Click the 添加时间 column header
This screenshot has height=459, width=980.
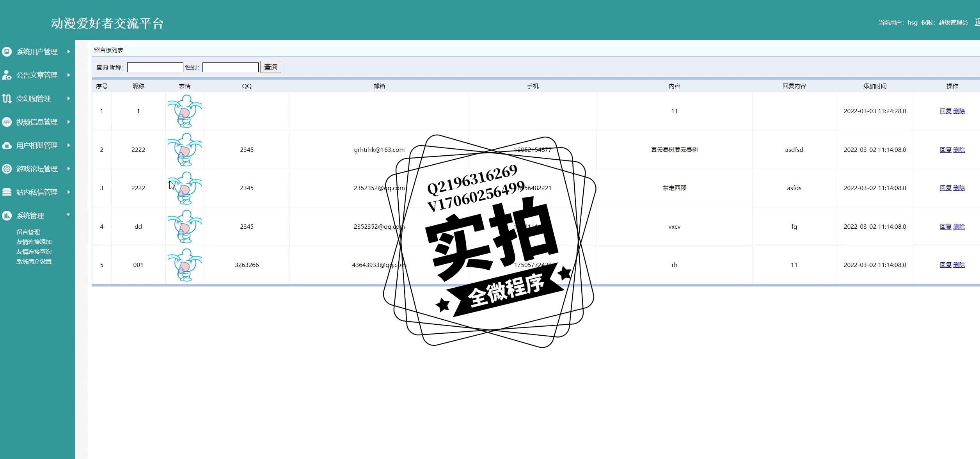pos(875,86)
